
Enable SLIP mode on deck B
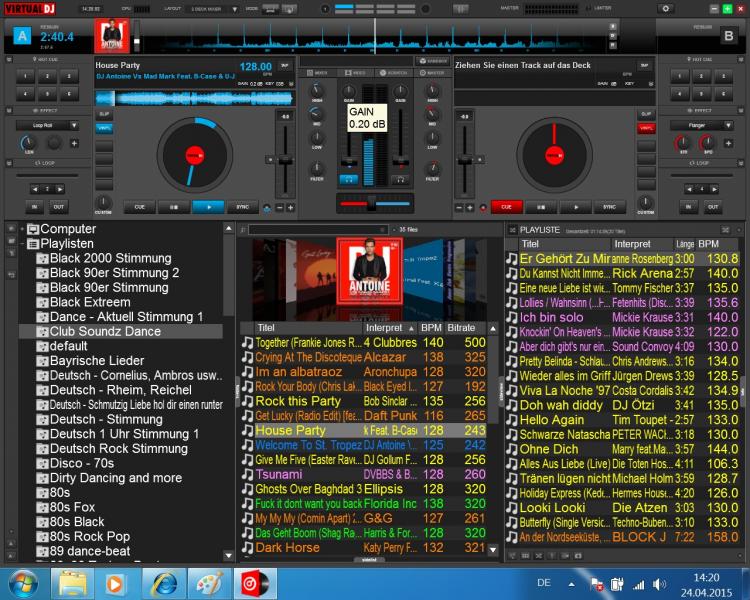pos(646,115)
